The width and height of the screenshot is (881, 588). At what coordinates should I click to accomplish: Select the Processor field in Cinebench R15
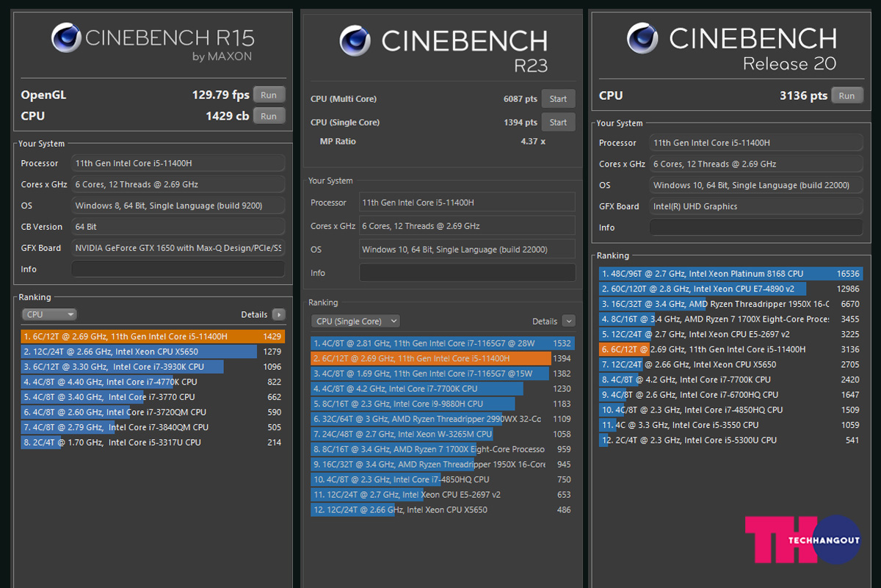[x=178, y=163]
